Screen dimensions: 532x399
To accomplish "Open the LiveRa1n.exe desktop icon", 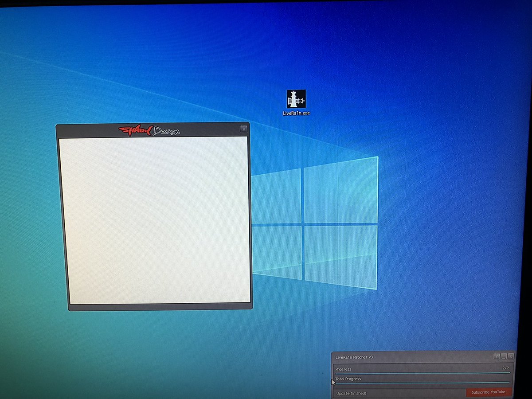I will tap(297, 102).
